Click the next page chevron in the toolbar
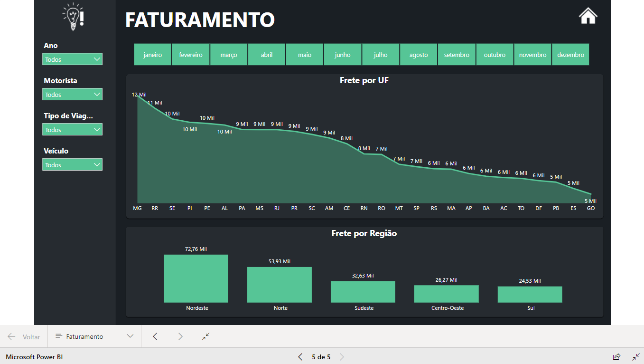644x364 pixels. (180, 336)
